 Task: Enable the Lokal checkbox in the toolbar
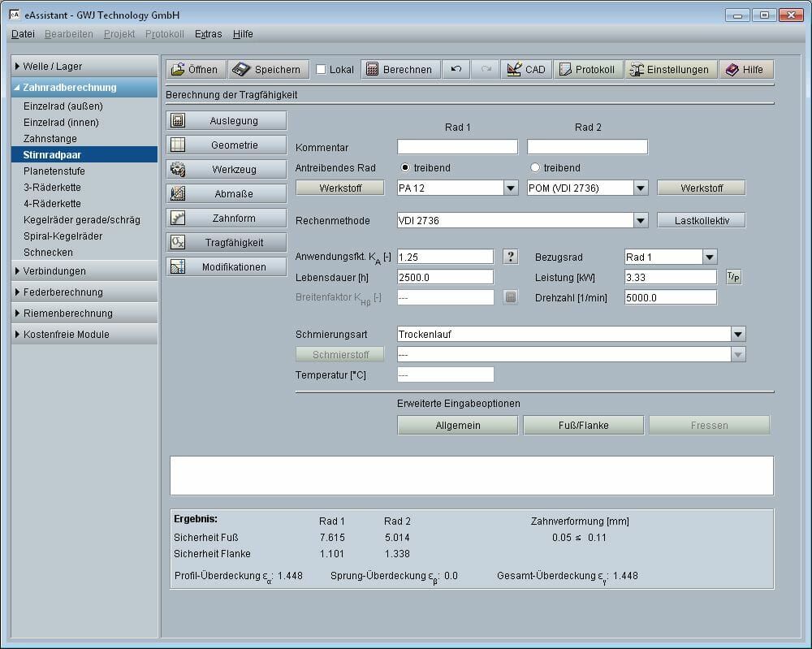[321, 69]
